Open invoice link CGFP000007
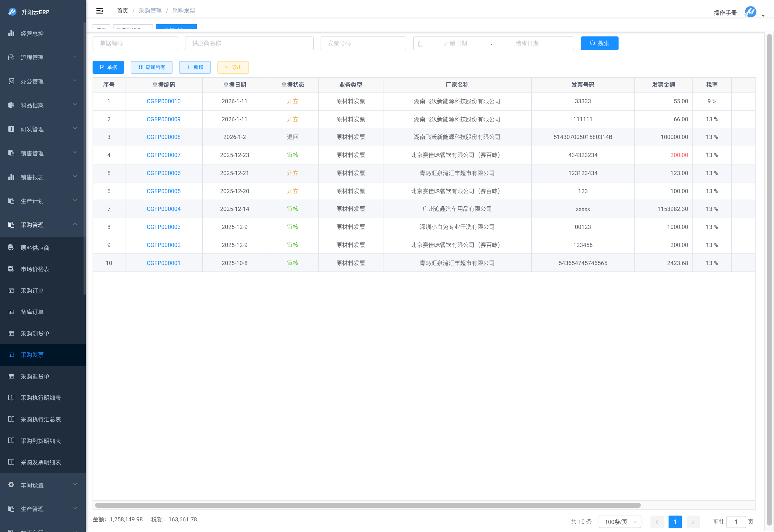The image size is (774, 532). [163, 155]
